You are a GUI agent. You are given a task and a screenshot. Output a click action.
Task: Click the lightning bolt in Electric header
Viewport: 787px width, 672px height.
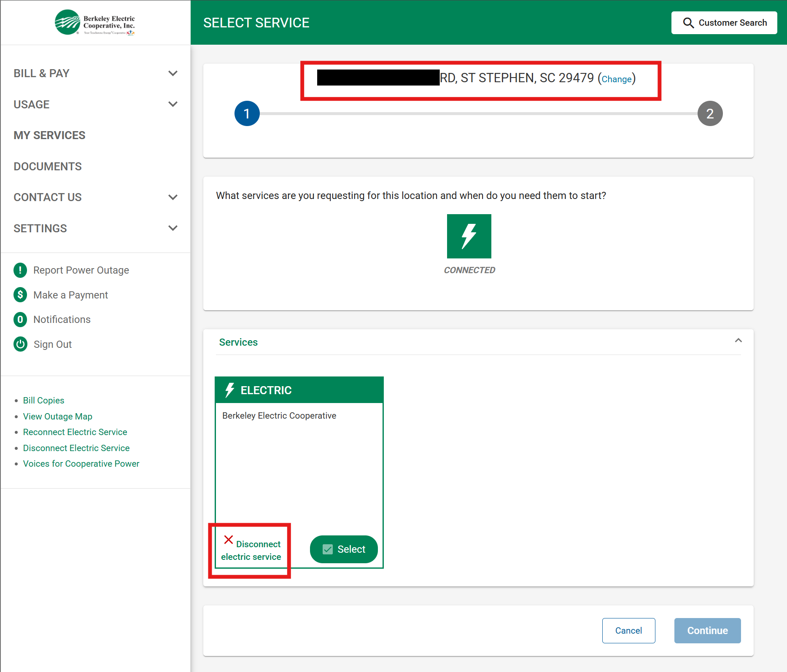(x=230, y=390)
